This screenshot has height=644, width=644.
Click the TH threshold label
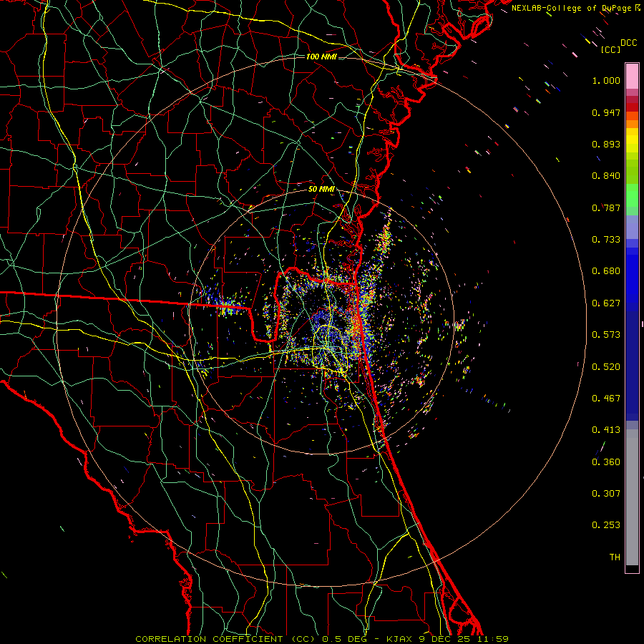click(x=615, y=557)
